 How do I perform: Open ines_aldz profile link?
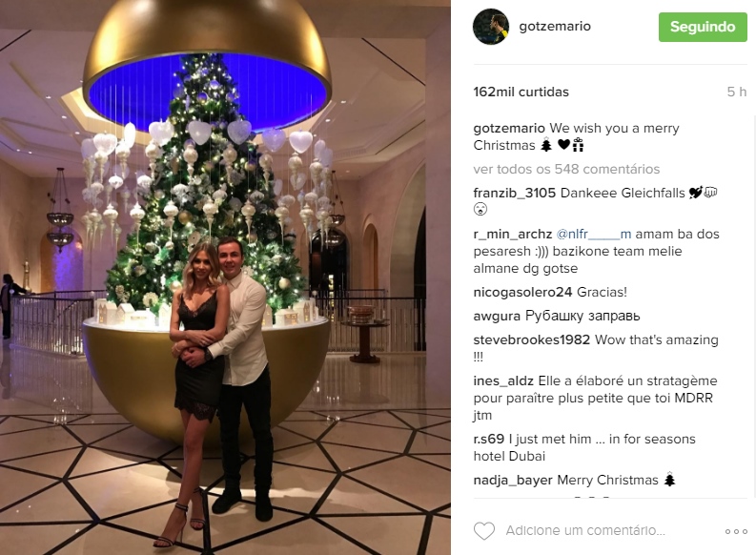(503, 380)
